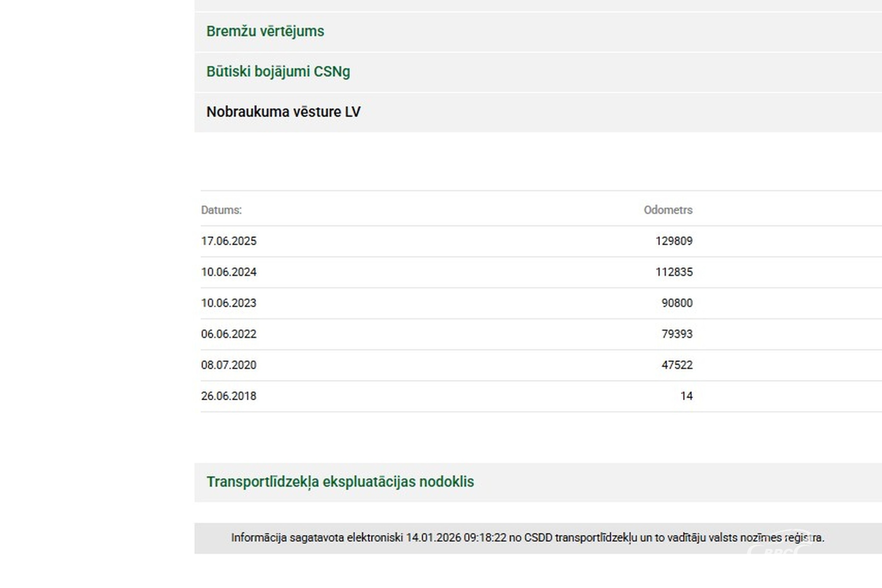Click the Odometrs column header
The width and height of the screenshot is (882, 588).
[668, 210]
